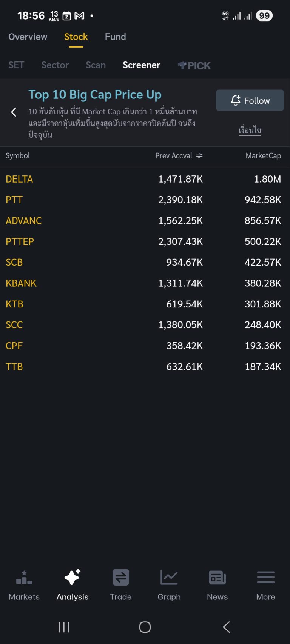Open the More hamburger menu
290x644 pixels.
point(265,578)
